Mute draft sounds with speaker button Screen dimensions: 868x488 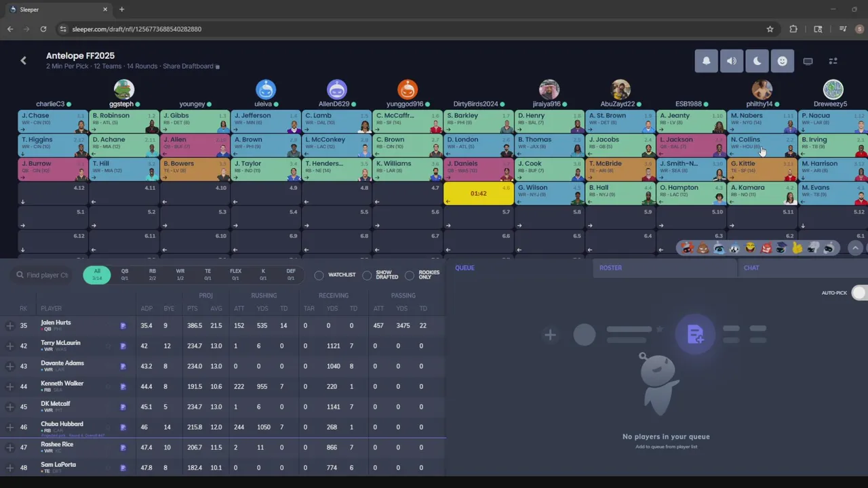point(732,61)
